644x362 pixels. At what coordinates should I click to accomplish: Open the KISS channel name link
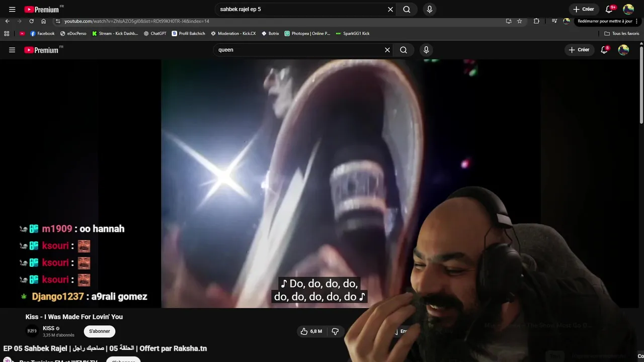[x=48, y=328]
